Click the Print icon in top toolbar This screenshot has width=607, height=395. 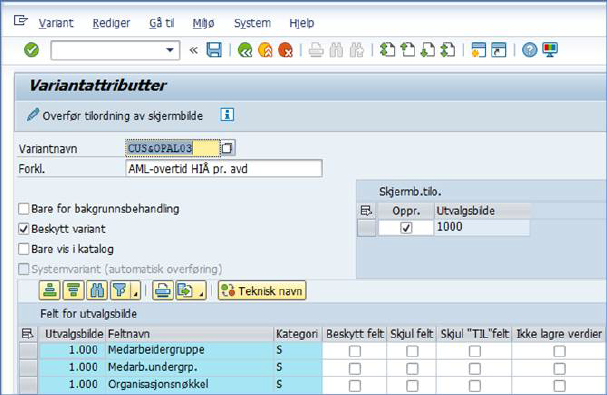pos(316,50)
